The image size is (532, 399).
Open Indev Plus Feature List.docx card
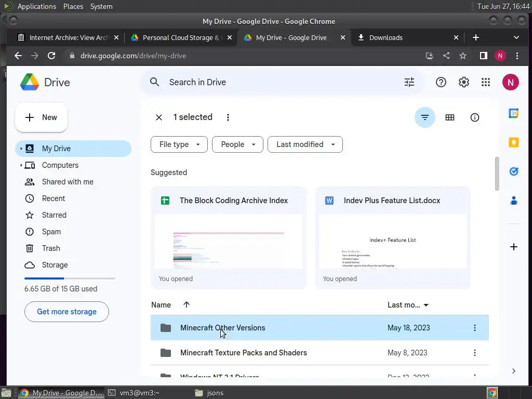pos(393,237)
